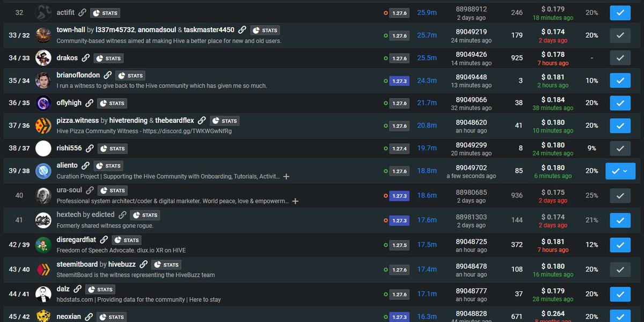Open actifit's witness link icon
Viewport: 644px width, 322px height.
[x=82, y=12]
